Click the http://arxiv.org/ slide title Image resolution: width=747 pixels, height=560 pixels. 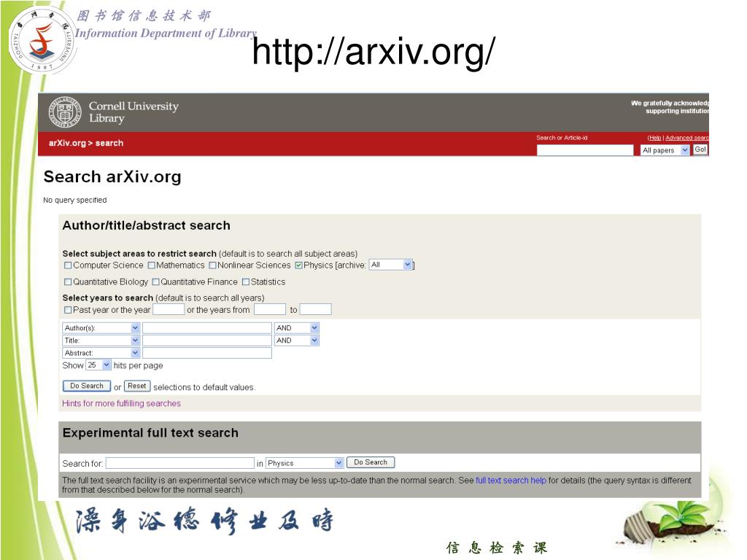[374, 52]
